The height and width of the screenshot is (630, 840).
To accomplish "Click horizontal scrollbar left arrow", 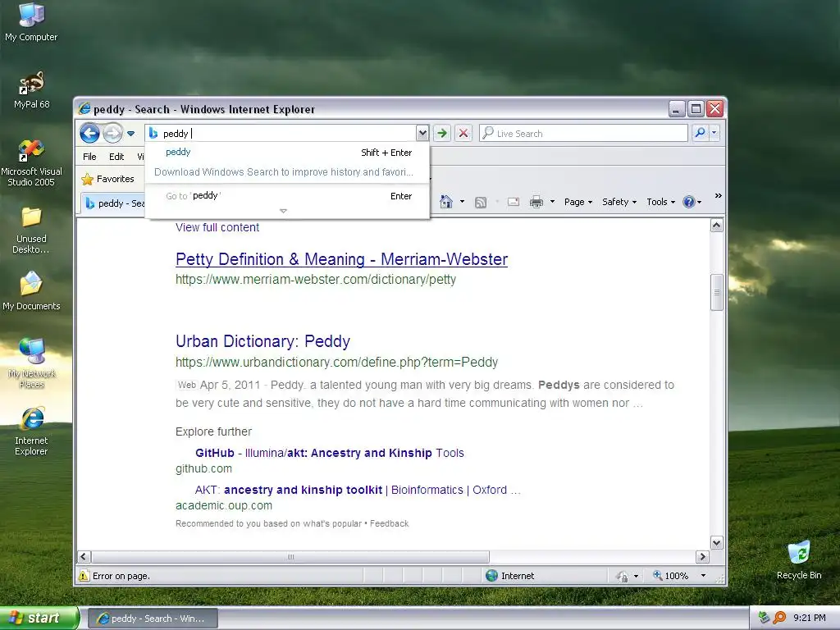I will coord(84,557).
